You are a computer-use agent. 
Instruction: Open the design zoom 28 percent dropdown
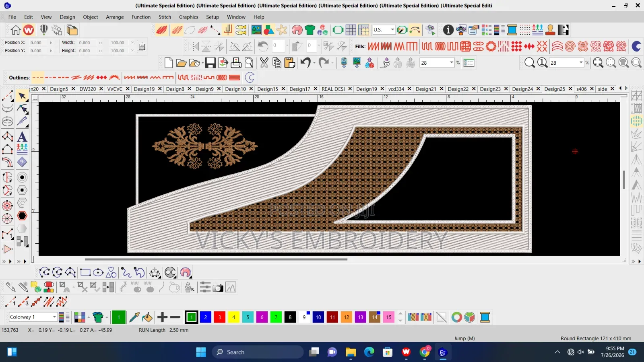coord(452,63)
